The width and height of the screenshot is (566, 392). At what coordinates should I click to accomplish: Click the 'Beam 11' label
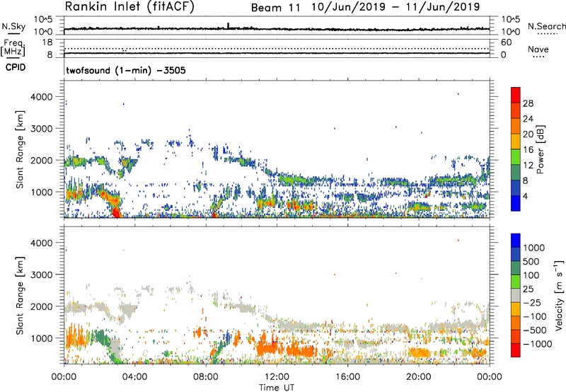click(275, 8)
